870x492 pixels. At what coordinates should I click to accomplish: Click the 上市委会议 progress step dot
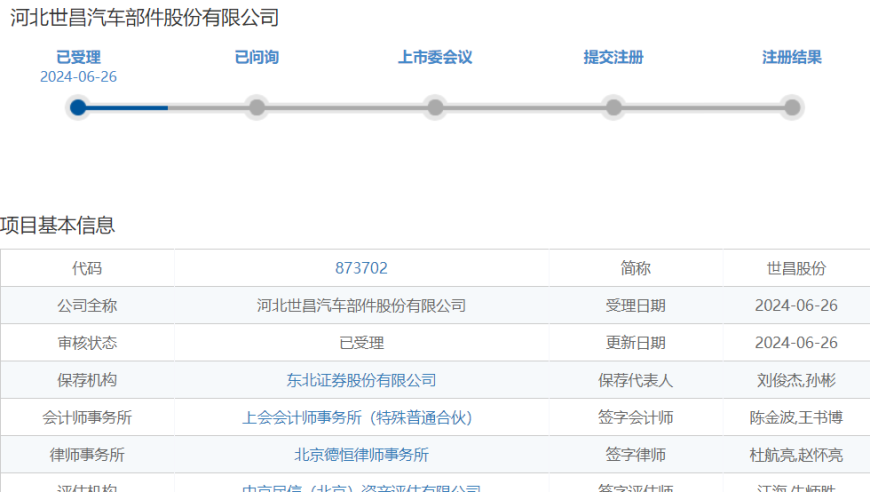tap(435, 107)
